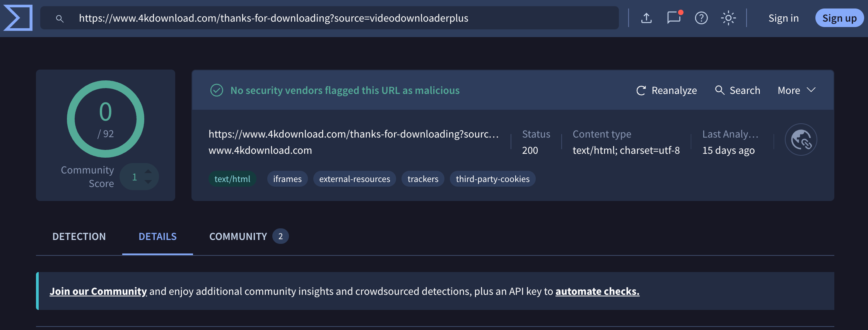Click the No security vendors flagged message
Viewport: 868px width, 330px height.
coord(345,90)
